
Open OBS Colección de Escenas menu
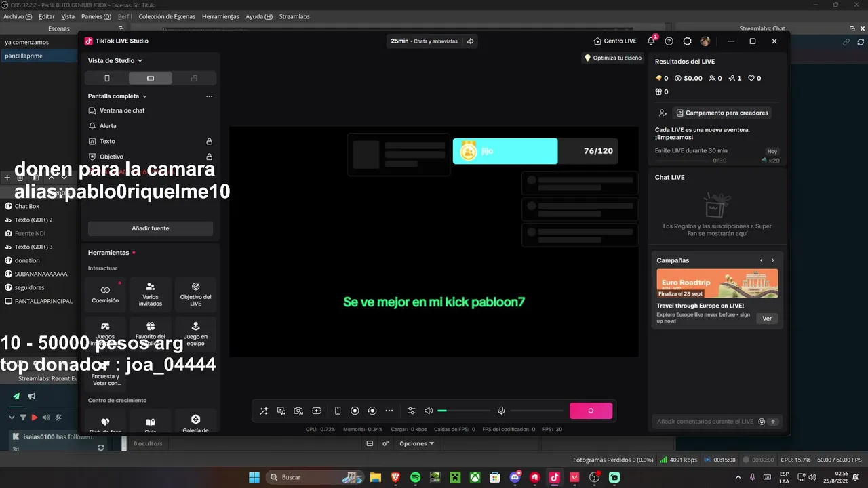click(x=167, y=16)
